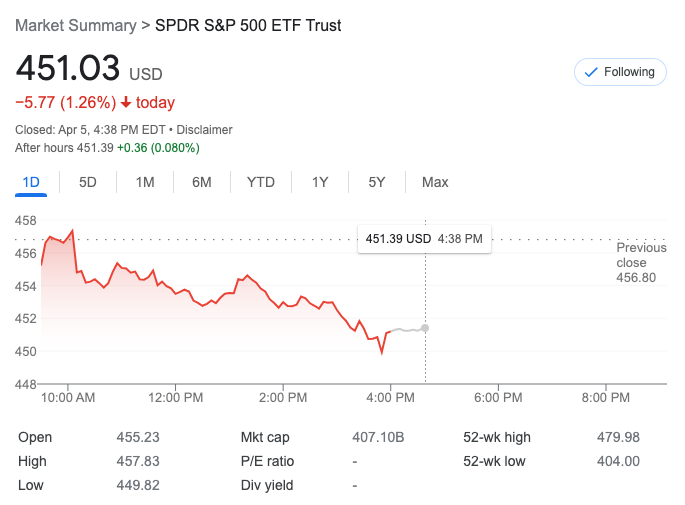This screenshot has width=685, height=505.
Task: Switch to the 1M chart tab
Action: [x=145, y=182]
